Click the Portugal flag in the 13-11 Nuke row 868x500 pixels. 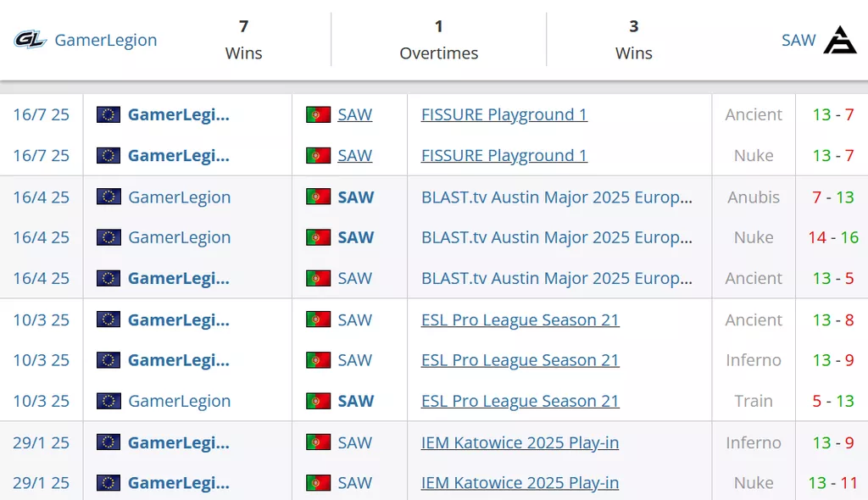click(318, 483)
